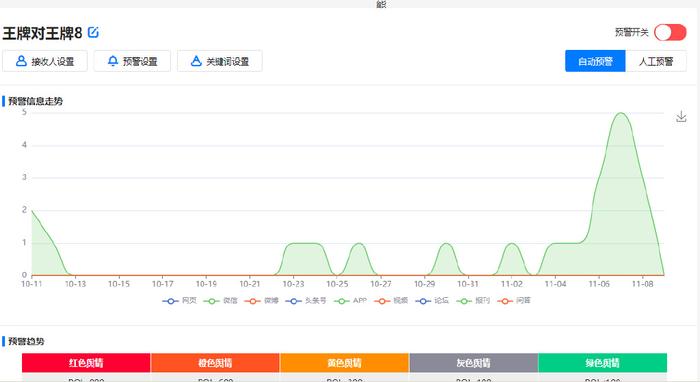Open 关键词设置 via its triangle icon
Screen dimensions: 700x382
[x=196, y=61]
